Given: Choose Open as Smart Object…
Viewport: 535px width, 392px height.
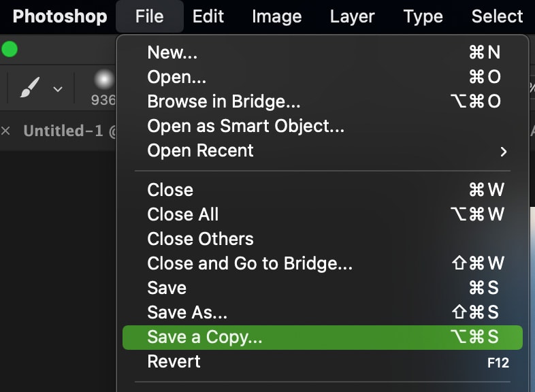Looking at the screenshot, I should (x=323, y=126).
